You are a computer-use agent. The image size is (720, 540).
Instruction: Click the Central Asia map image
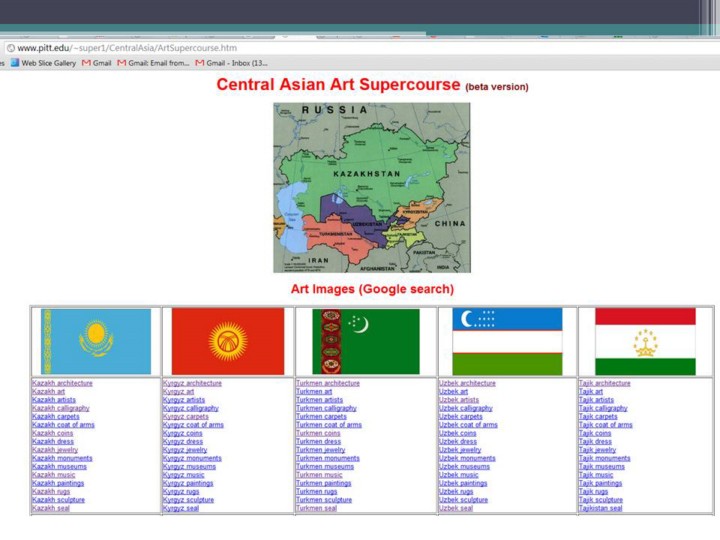coord(371,187)
